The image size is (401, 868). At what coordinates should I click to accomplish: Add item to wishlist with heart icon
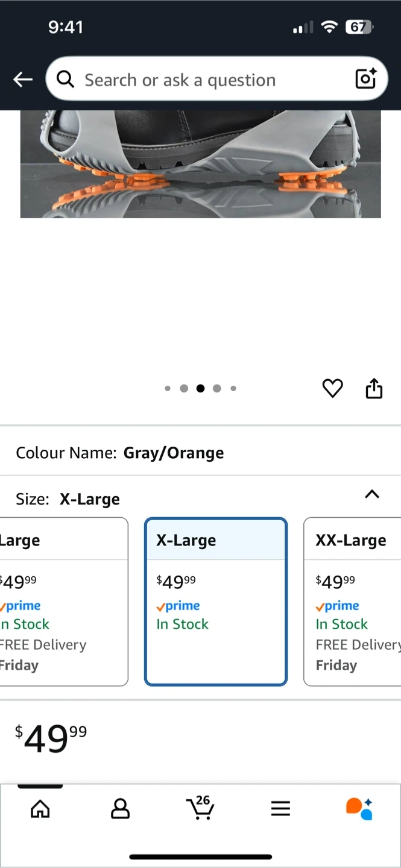pos(332,388)
